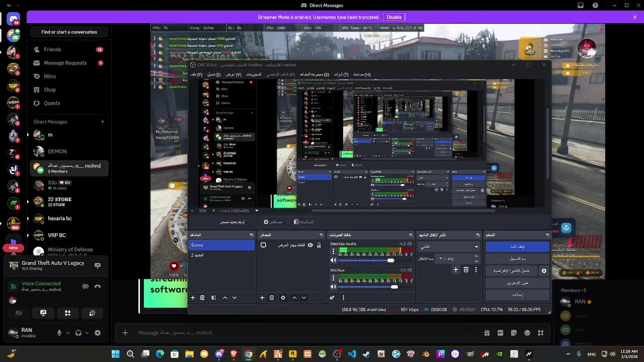
Task: Expand Discord headphone output options arrow
Action: [x=87, y=333]
